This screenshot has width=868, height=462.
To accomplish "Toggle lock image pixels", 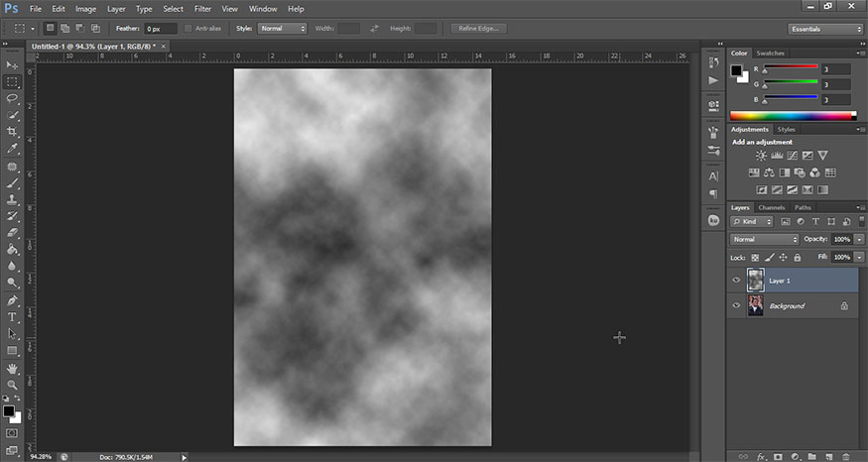I will point(770,258).
